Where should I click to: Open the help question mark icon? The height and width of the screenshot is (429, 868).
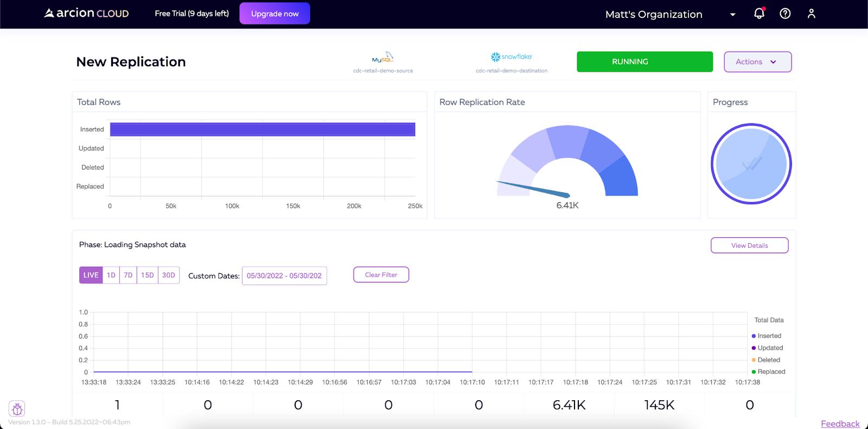(x=785, y=14)
